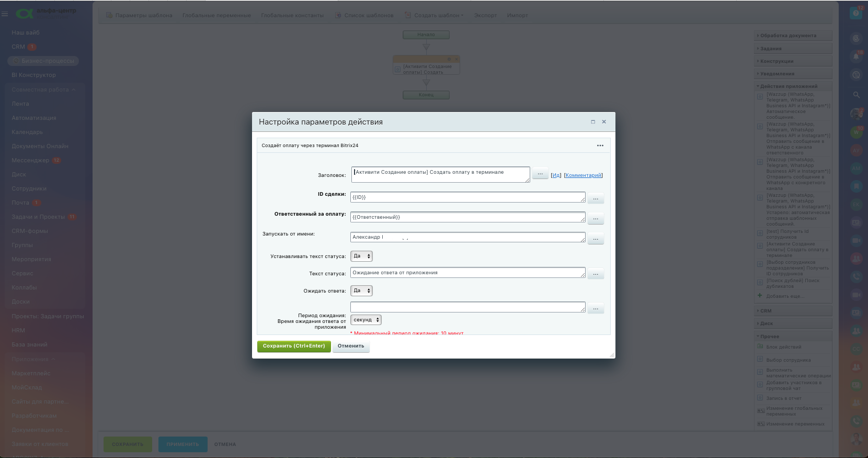The height and width of the screenshot is (458, 868).
Task: Open the Устанавливать текст статуса dropdown
Action: point(361,256)
